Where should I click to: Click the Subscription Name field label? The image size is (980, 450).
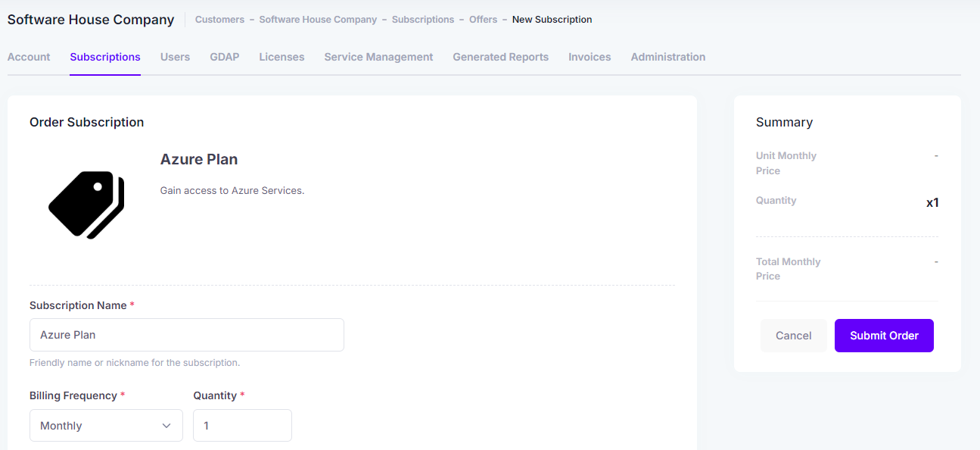pyautogui.click(x=78, y=305)
